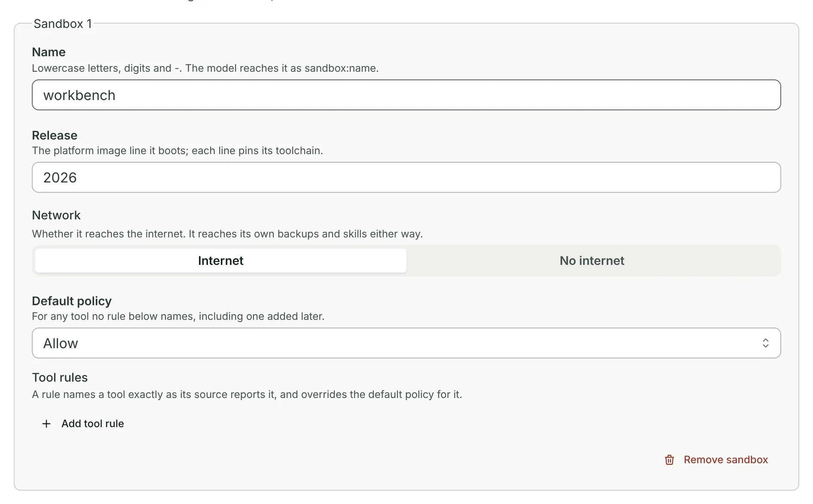The image size is (813, 504).
Task: Click the Name field label
Action: pyautogui.click(x=49, y=52)
